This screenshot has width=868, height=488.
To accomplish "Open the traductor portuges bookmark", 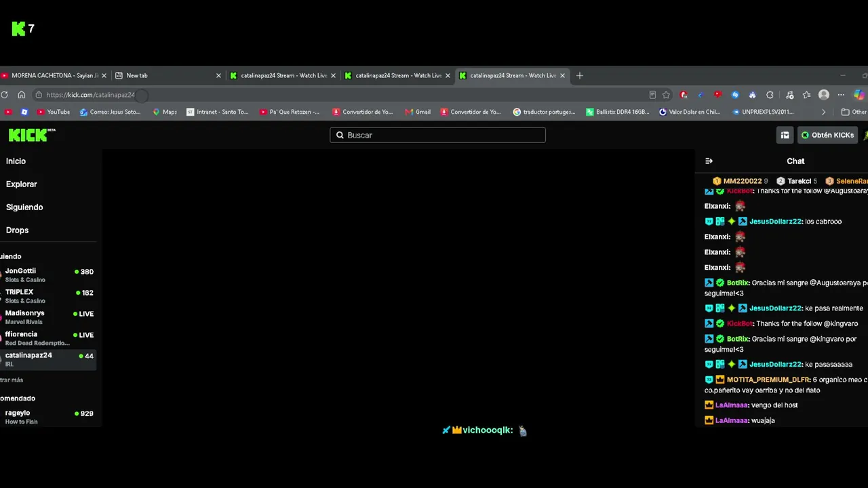I will click(x=544, y=112).
